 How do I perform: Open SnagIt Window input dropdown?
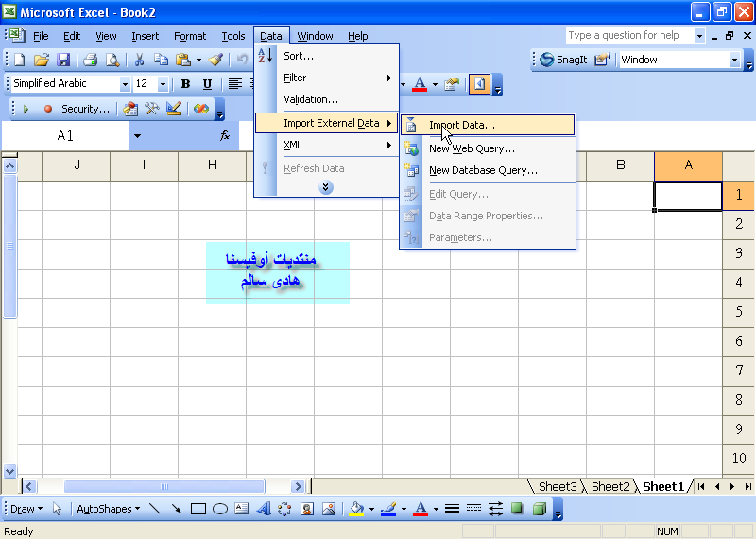coord(734,61)
